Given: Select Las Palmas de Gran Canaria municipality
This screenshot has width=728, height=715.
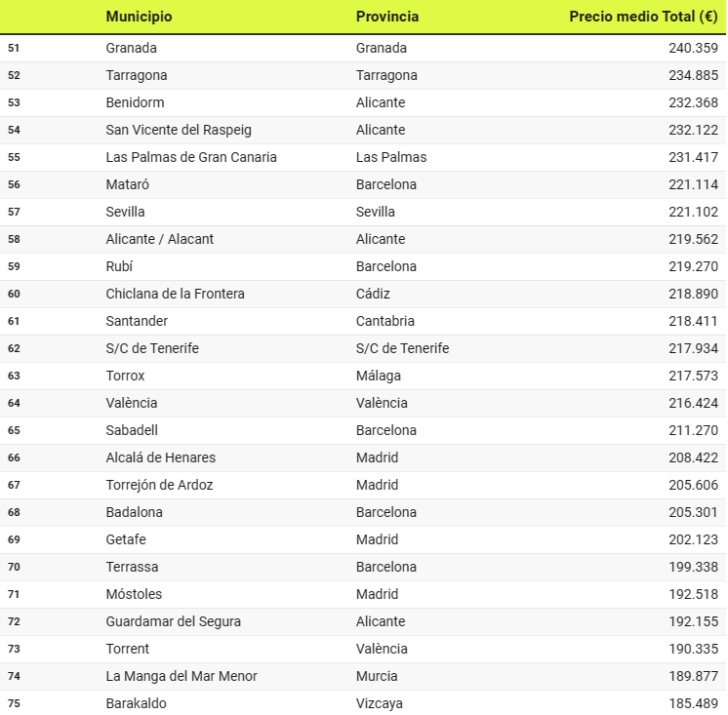Looking at the screenshot, I should [x=191, y=157].
